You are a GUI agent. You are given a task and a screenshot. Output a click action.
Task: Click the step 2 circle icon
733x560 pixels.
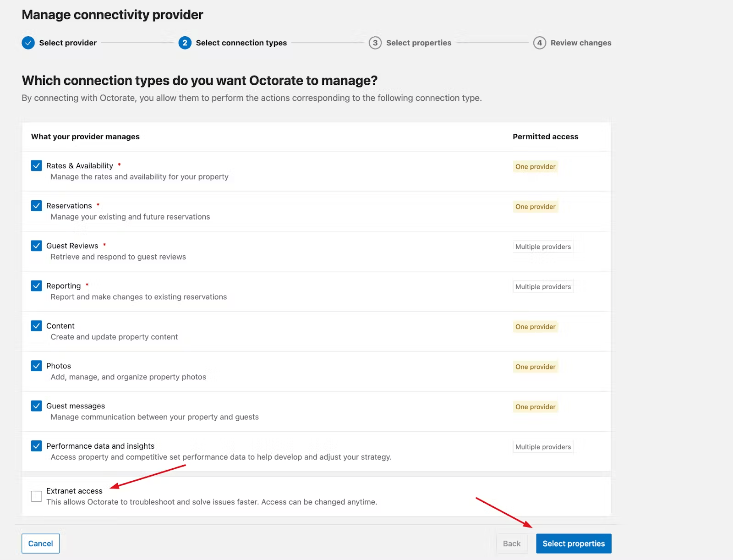[x=185, y=43]
